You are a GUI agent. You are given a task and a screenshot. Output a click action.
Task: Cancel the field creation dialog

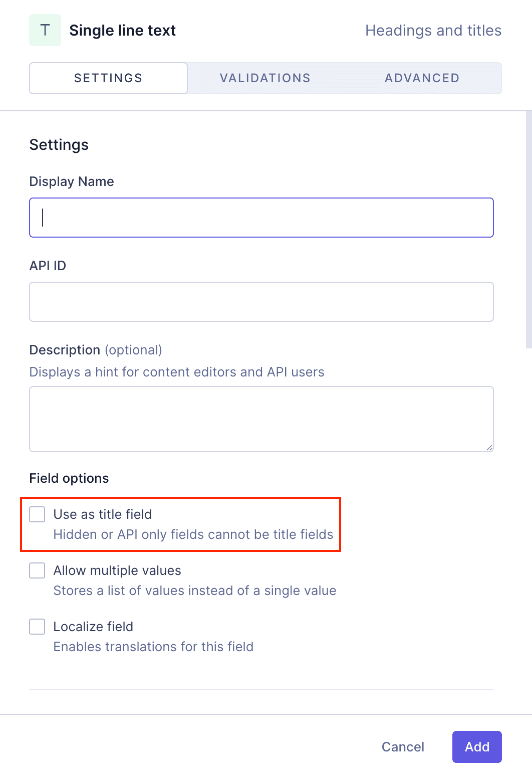click(403, 747)
